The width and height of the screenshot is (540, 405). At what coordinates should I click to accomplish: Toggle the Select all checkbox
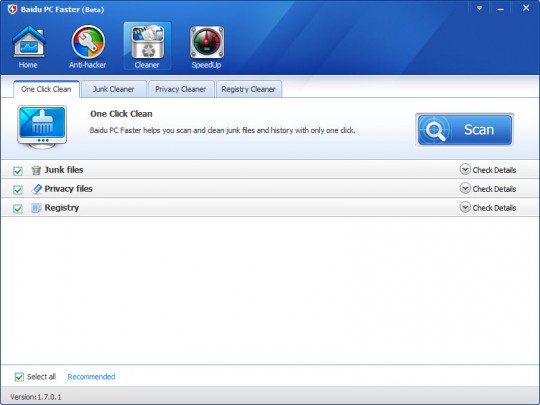point(19,377)
